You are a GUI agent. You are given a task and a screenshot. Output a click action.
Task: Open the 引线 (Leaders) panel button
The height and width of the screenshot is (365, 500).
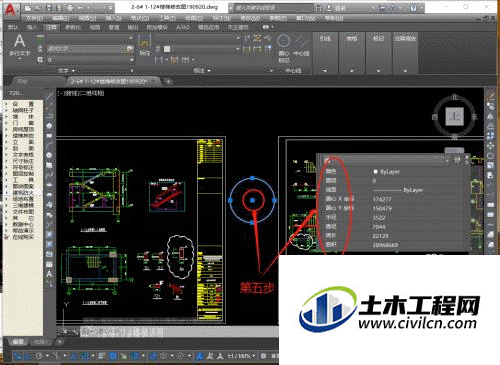tap(325, 53)
